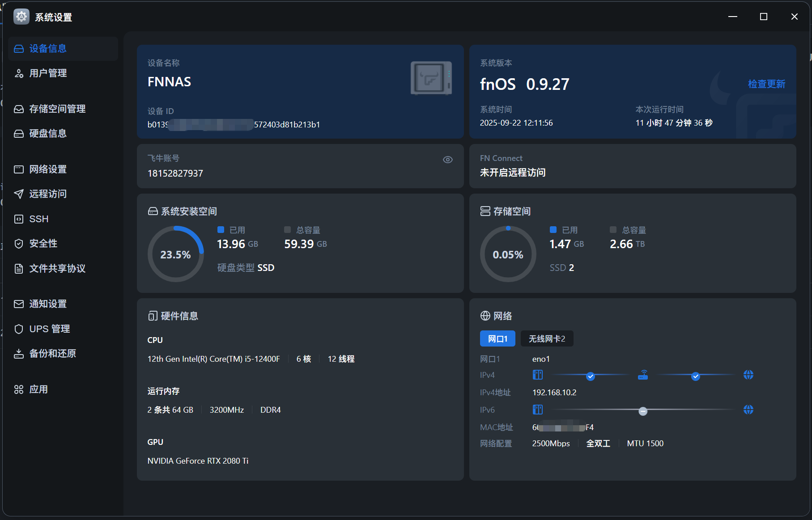Click the MTU 1500 value
The width and height of the screenshot is (812, 520).
645,444
